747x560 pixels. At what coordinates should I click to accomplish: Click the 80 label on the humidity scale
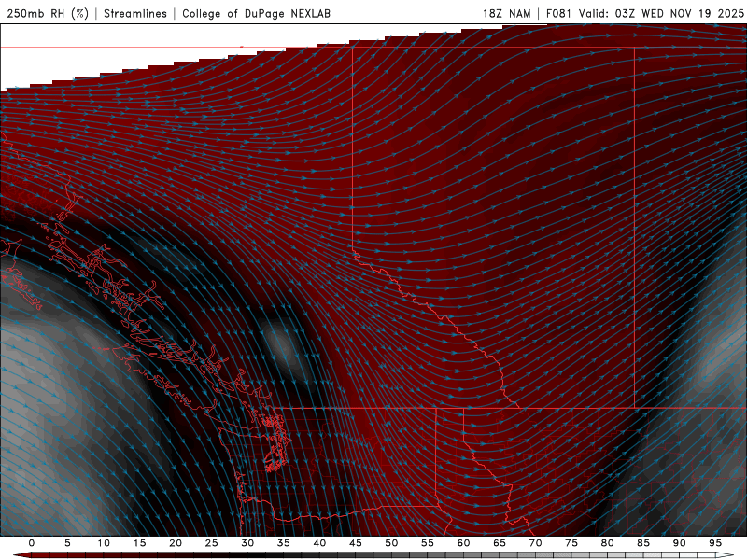(607, 543)
